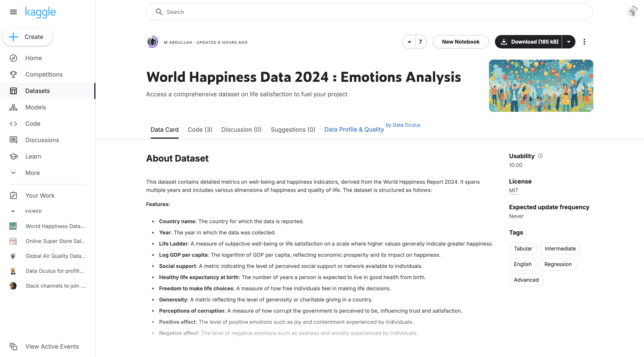Click M ABDULLAH author name
This screenshot has height=357, width=644.
[178, 42]
